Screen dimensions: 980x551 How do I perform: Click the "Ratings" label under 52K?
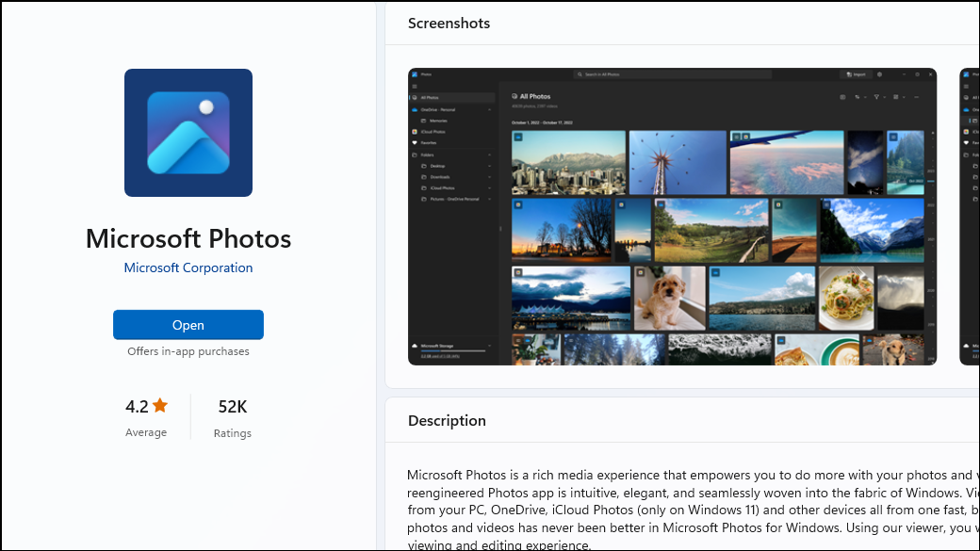pyautogui.click(x=233, y=433)
